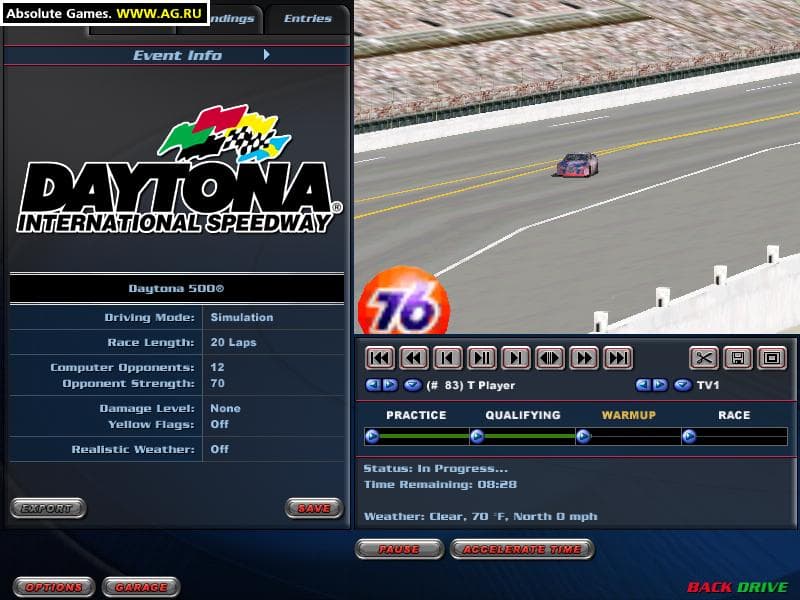This screenshot has width=800, height=600.
Task: Step the replay forward one frame
Action: [516, 358]
